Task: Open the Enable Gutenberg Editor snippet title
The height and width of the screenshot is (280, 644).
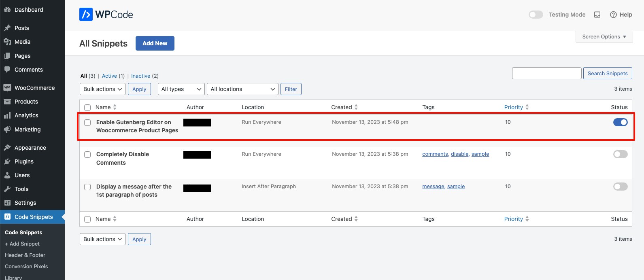Action: 137,126
